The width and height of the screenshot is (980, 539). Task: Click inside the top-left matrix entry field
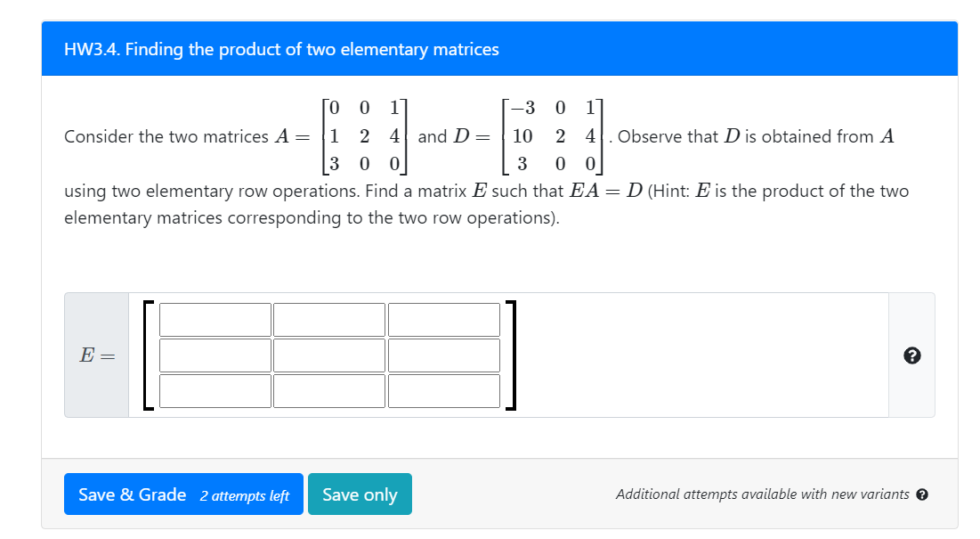click(214, 319)
